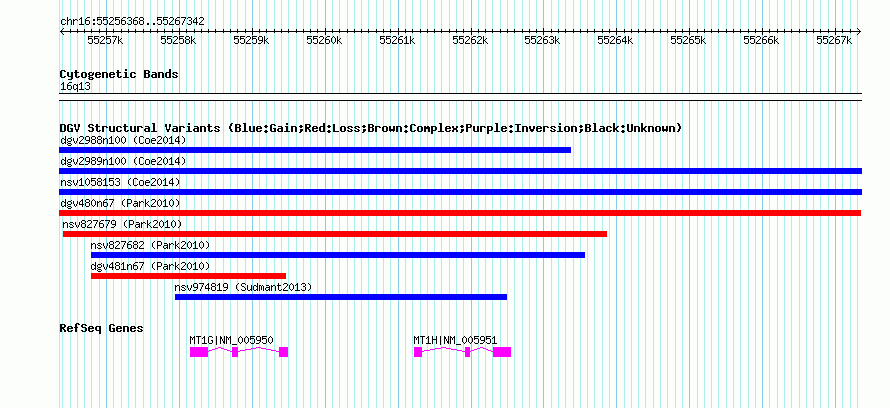Select the dgv2989n100 (Coe2014) gain bar

[460, 171]
